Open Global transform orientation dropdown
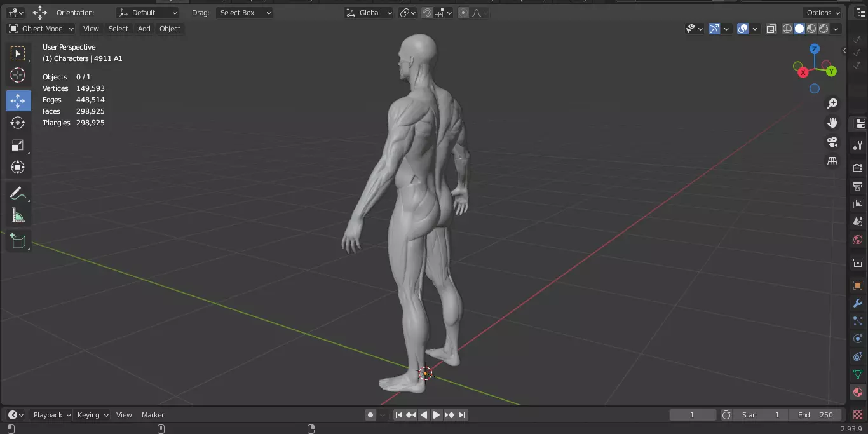The height and width of the screenshot is (434, 868). [369, 13]
